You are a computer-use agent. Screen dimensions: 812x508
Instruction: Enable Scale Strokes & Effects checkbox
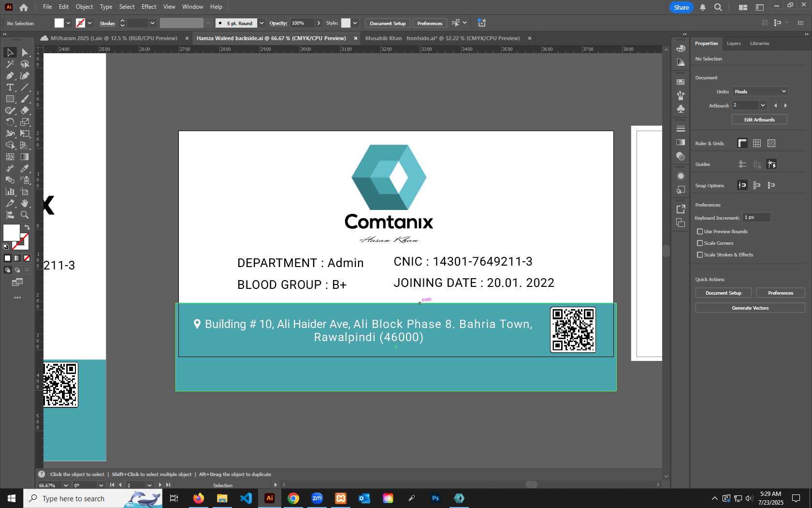click(700, 255)
